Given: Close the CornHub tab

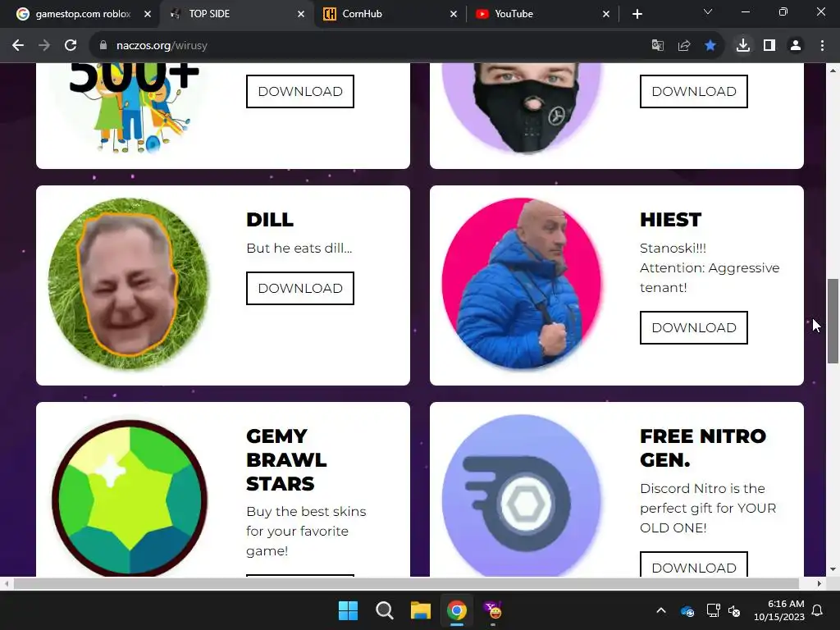Looking at the screenshot, I should 453,14.
